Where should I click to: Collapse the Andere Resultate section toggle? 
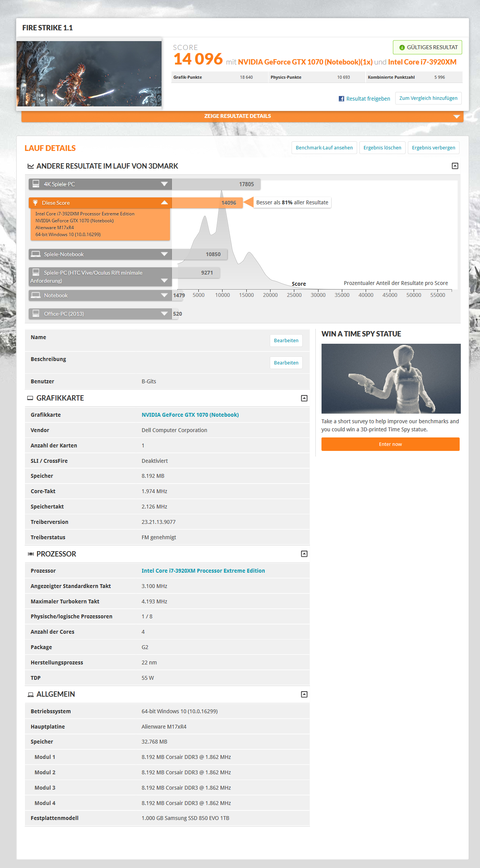(455, 166)
